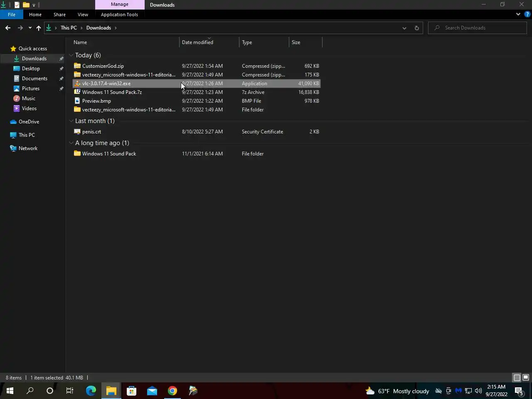Sort by Date modified column header
532x399 pixels.
pyautogui.click(x=209, y=42)
